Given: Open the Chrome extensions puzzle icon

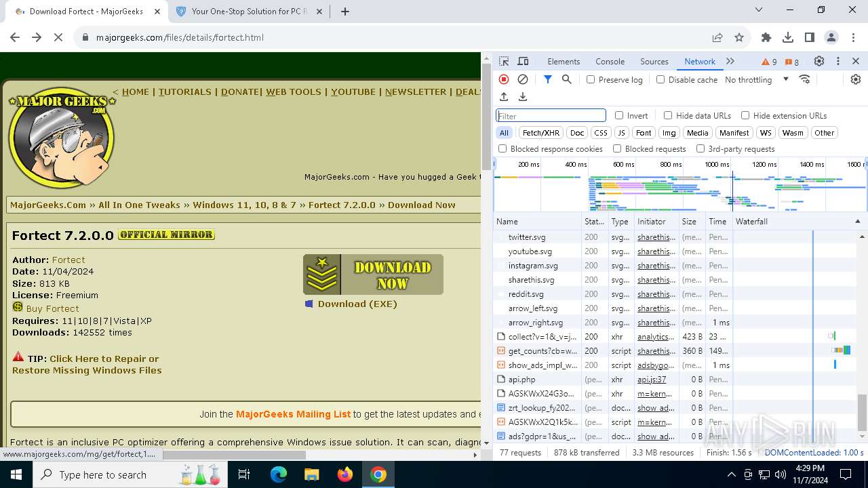Looking at the screenshot, I should coord(766,37).
